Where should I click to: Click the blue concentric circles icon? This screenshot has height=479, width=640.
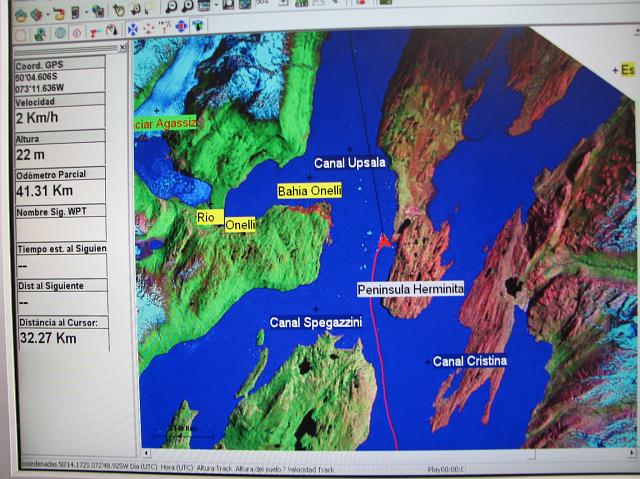pos(60,33)
